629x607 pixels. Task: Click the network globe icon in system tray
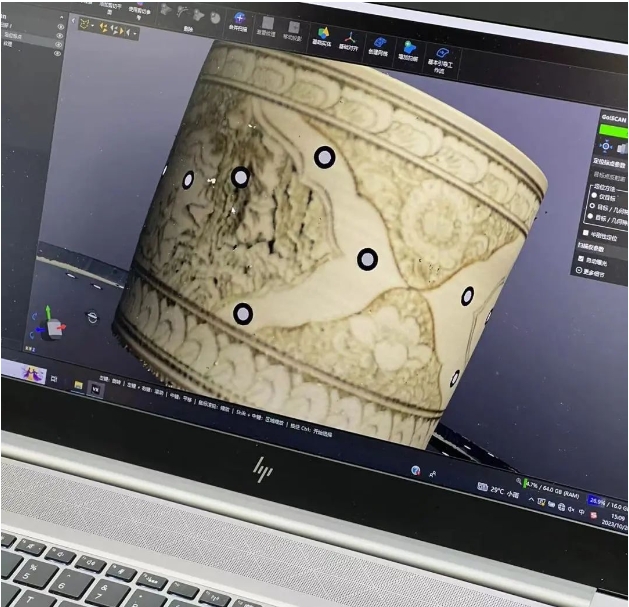point(561,508)
